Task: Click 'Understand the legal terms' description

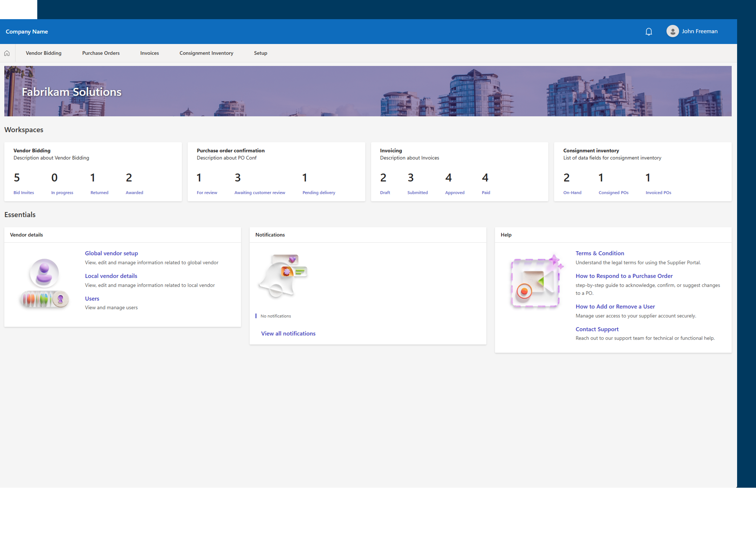Action: pyautogui.click(x=638, y=263)
